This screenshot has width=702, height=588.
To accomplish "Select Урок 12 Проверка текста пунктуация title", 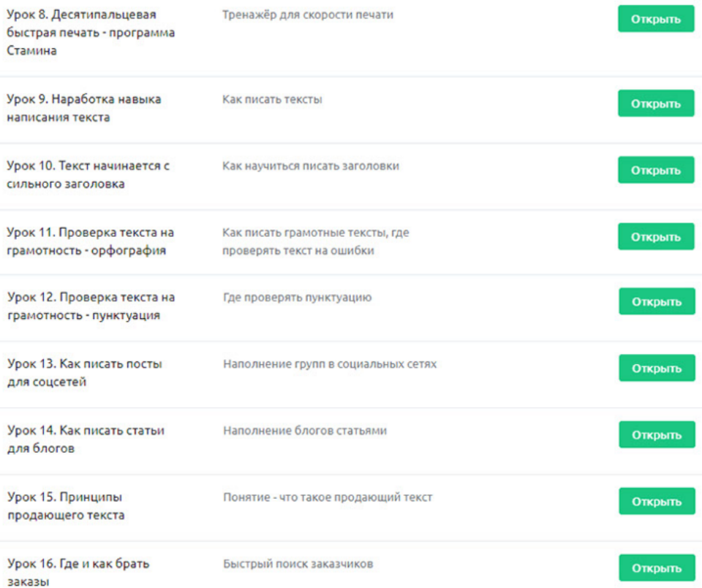I will coord(91,306).
